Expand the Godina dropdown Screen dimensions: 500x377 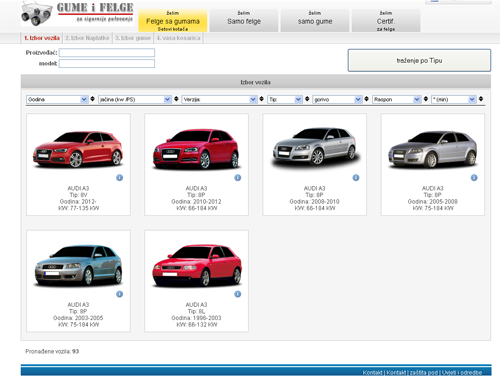click(57, 99)
